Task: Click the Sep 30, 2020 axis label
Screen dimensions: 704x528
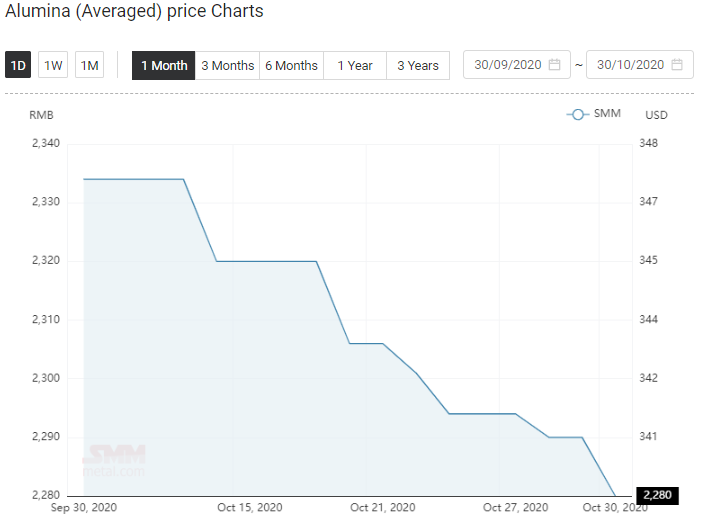Action: tap(84, 508)
